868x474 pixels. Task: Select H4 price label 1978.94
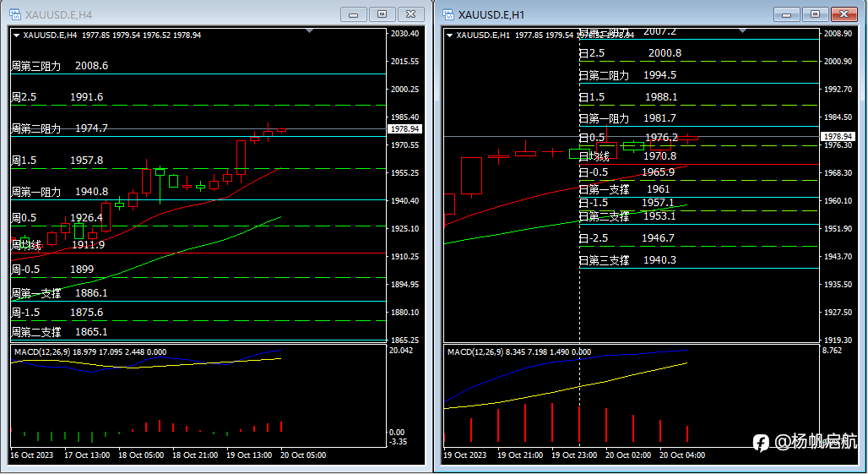(x=404, y=129)
